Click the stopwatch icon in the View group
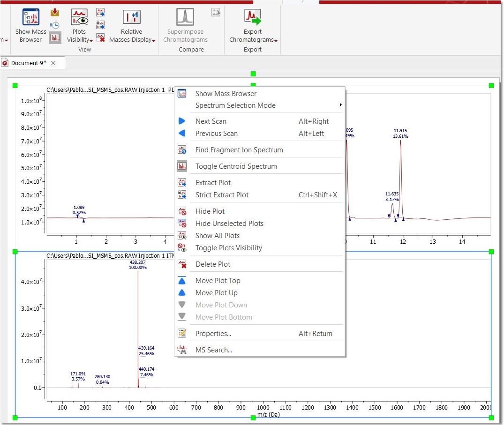504x426 pixels. (x=55, y=25)
